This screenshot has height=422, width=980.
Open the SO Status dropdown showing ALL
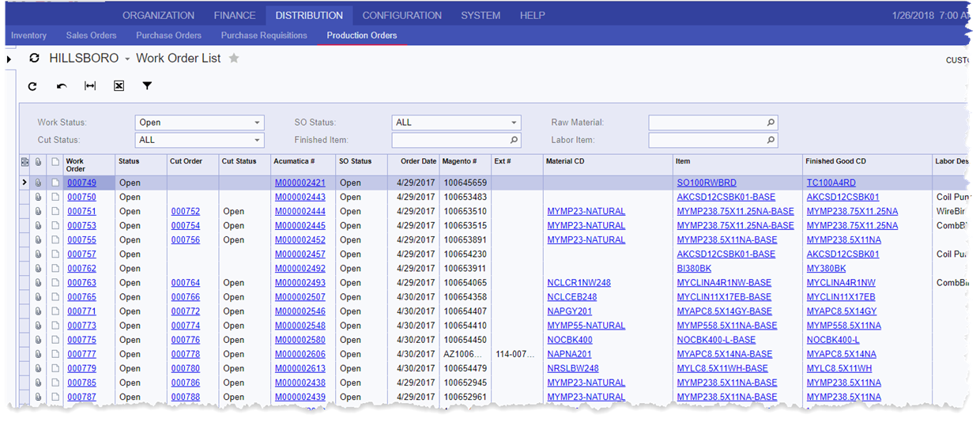coord(456,122)
